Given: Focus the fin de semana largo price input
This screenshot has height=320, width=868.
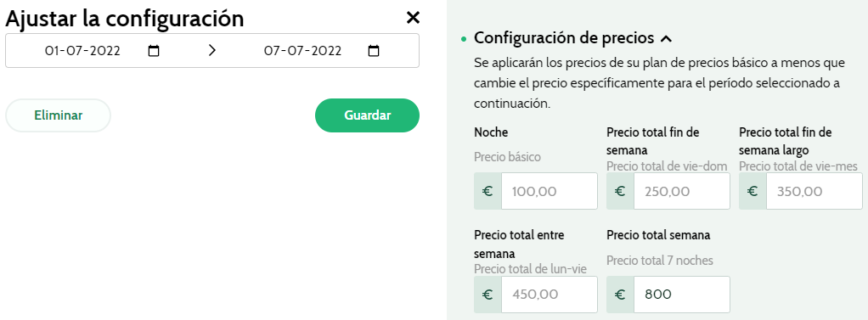Looking at the screenshot, I should click(814, 191).
